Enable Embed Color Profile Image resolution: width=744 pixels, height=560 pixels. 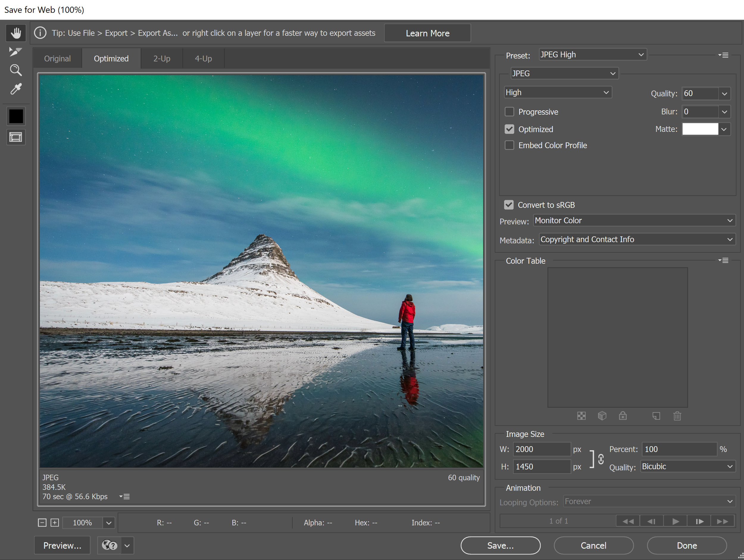point(509,145)
